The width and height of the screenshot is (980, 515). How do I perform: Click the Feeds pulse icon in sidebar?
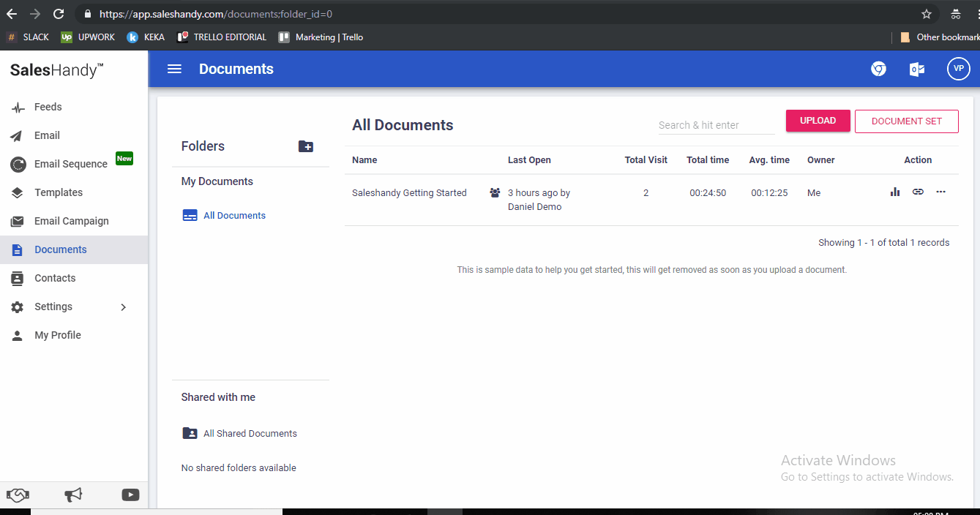18,108
